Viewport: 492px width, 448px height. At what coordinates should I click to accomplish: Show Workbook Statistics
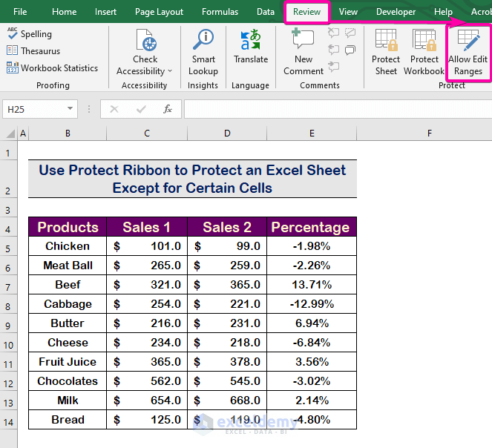pyautogui.click(x=52, y=68)
